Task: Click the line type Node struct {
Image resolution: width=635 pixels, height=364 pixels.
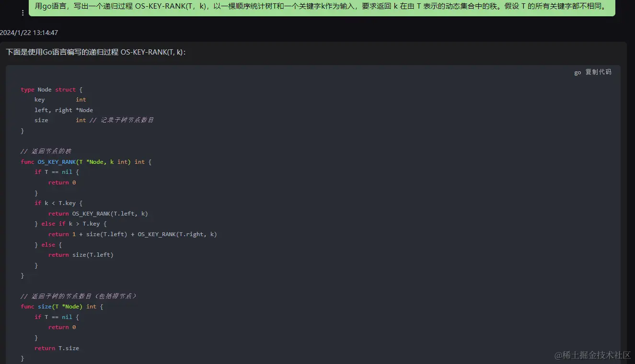Action: [x=52, y=90]
